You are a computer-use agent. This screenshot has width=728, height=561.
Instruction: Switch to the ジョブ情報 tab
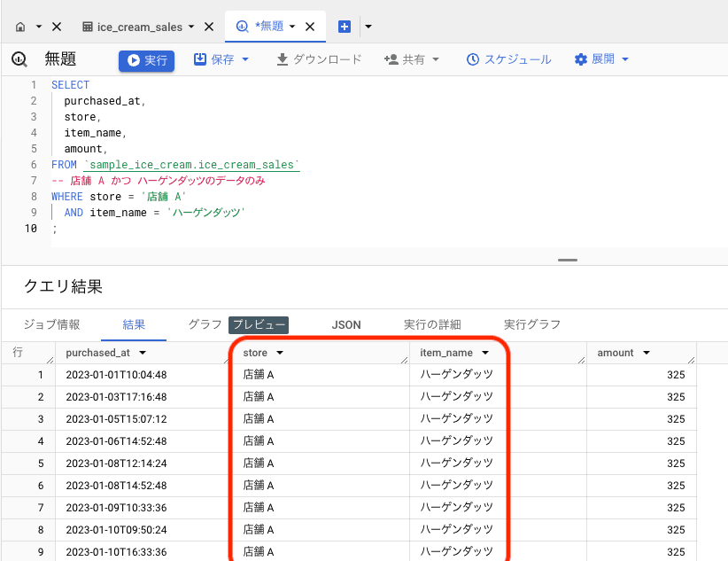point(51,324)
